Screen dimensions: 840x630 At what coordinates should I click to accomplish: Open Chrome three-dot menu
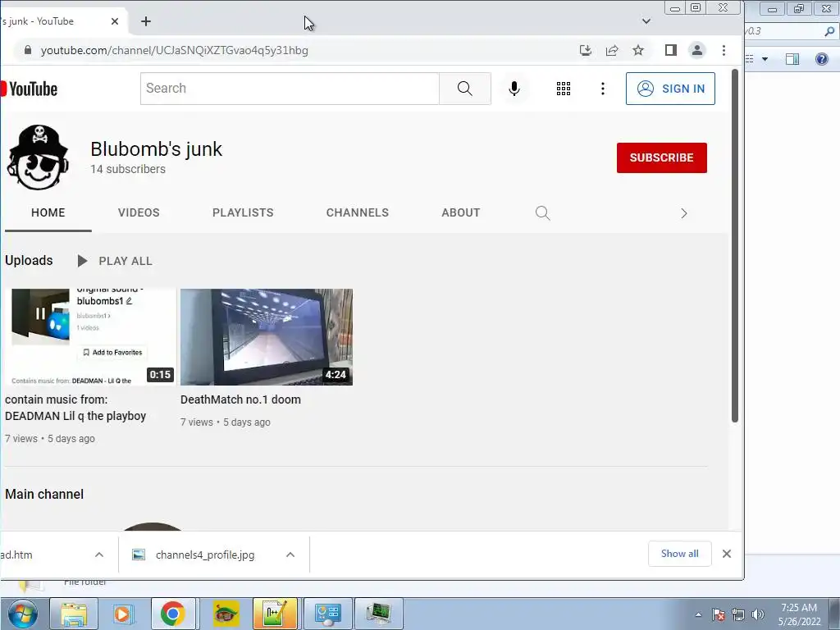click(724, 50)
